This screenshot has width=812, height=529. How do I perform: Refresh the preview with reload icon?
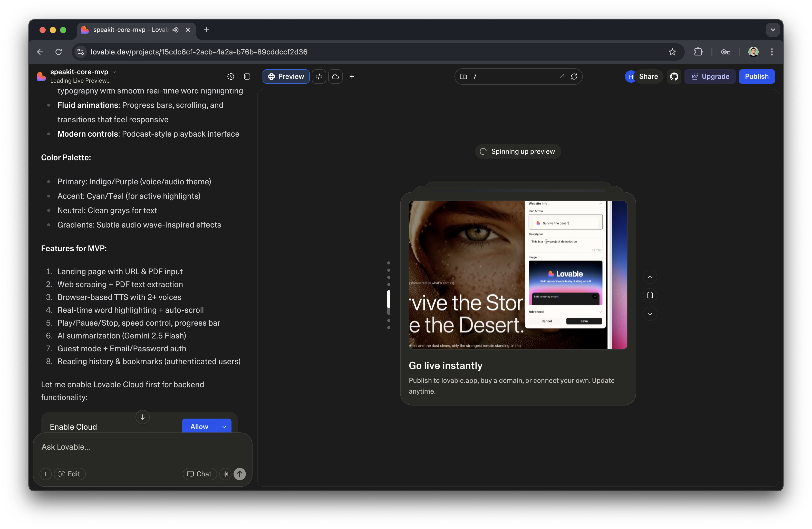(x=574, y=77)
